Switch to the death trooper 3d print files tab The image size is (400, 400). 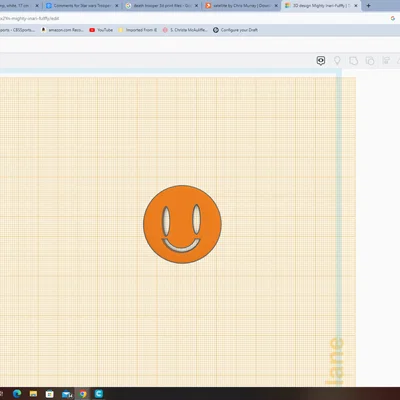tap(162, 6)
